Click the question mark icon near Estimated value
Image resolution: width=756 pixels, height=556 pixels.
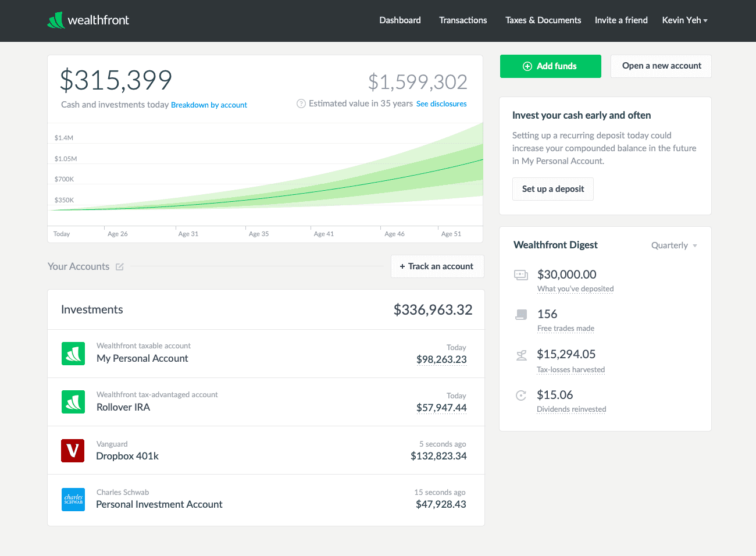pyautogui.click(x=301, y=104)
